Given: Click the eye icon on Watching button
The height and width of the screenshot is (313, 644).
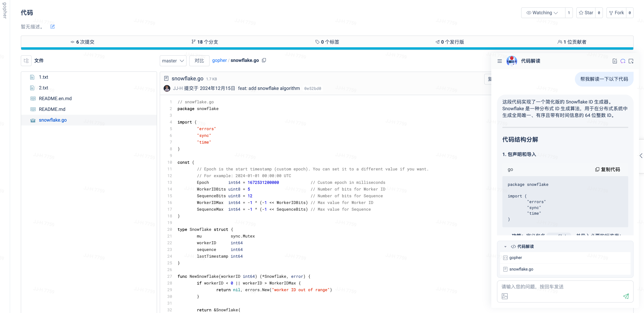Looking at the screenshot, I should coord(529,13).
